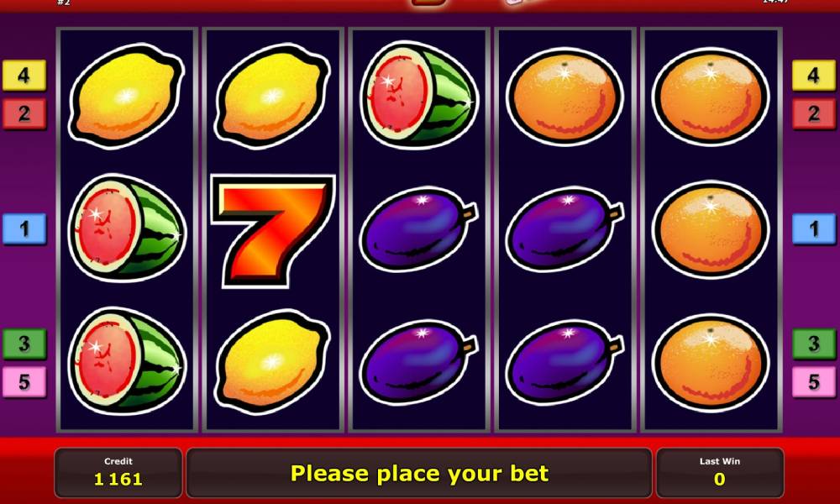Image resolution: width=840 pixels, height=504 pixels.
Task: Click the watermelon on third reel
Action: click(x=419, y=94)
